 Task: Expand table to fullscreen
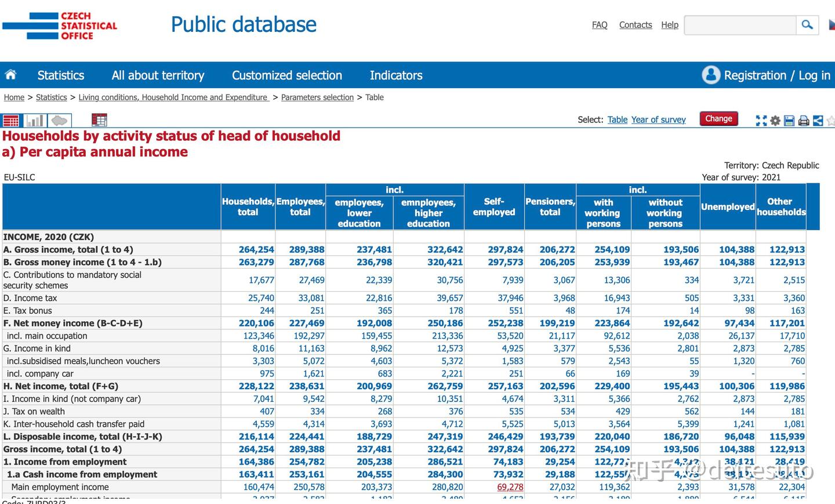[761, 121]
